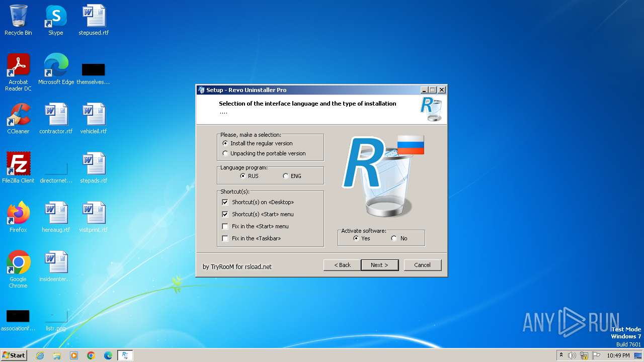The height and width of the screenshot is (362, 644).
Task: Go back to the previous setup step
Action: tap(342, 265)
